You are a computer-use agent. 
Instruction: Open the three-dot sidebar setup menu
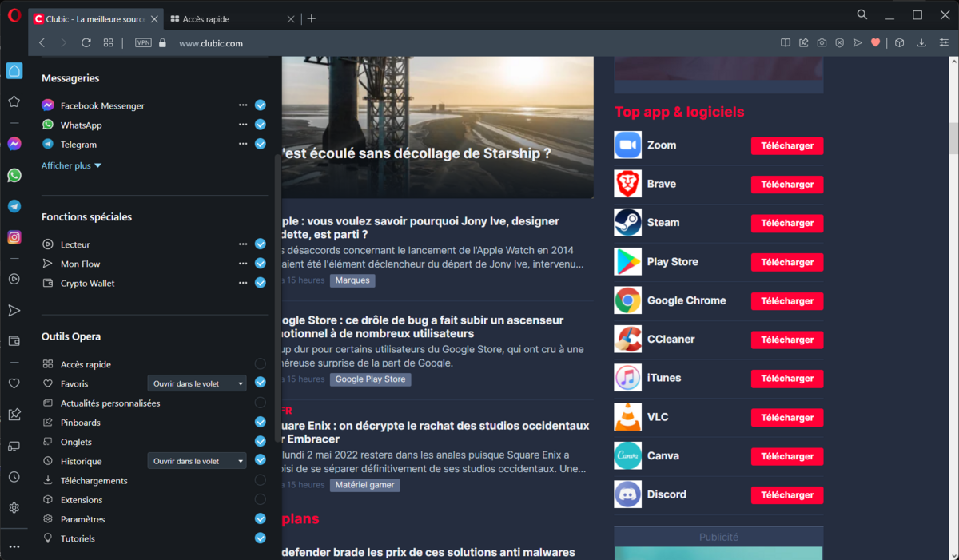[x=14, y=546]
